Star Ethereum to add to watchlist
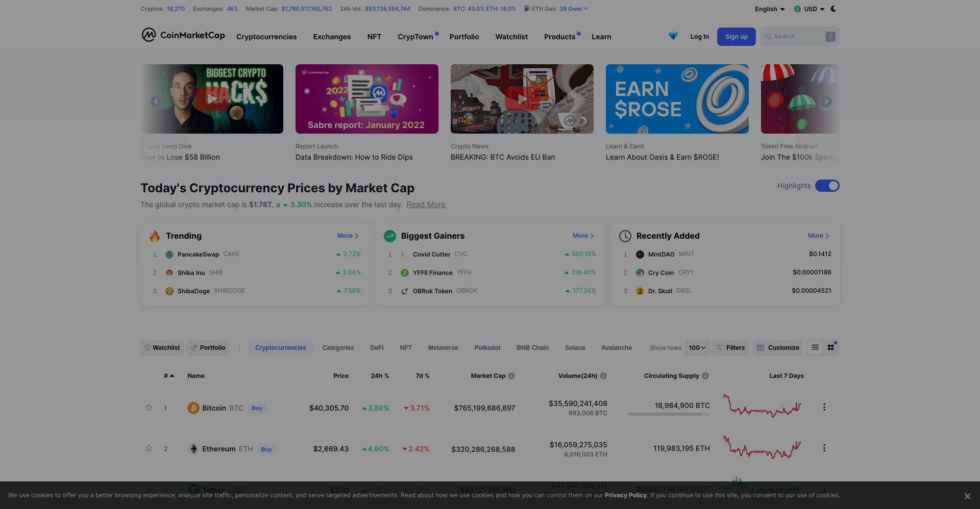 pos(149,448)
